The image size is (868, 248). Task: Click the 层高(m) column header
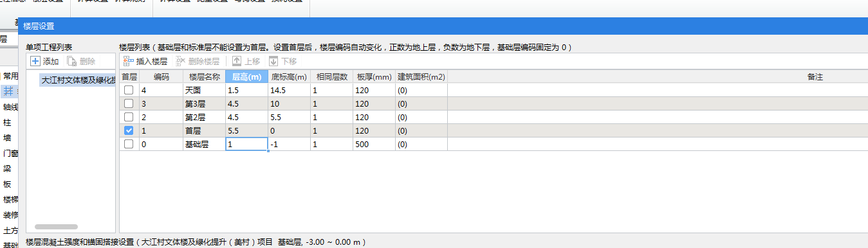coord(246,77)
